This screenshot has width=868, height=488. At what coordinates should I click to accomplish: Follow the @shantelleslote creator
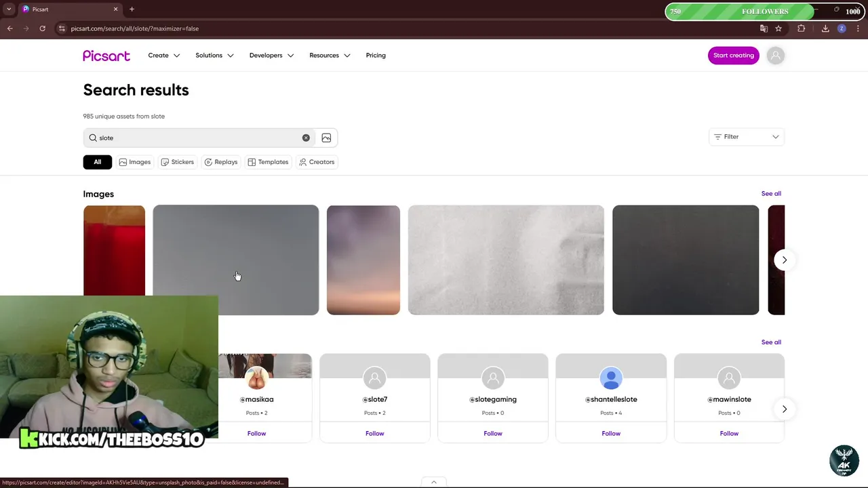coord(611,433)
